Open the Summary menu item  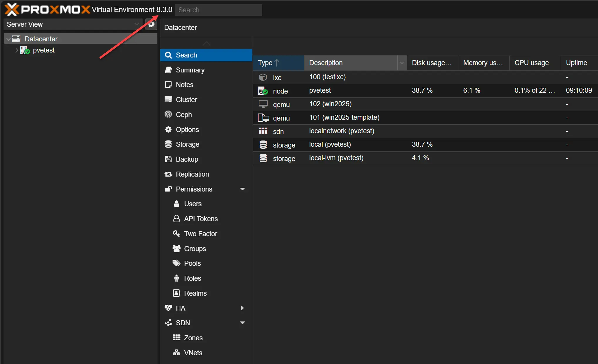coord(190,70)
